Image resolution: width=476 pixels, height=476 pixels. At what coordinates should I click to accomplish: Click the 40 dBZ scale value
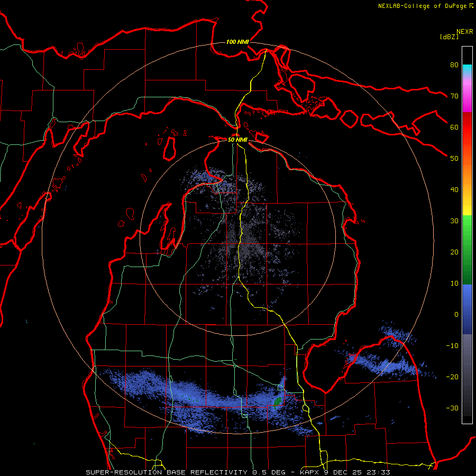click(x=454, y=190)
